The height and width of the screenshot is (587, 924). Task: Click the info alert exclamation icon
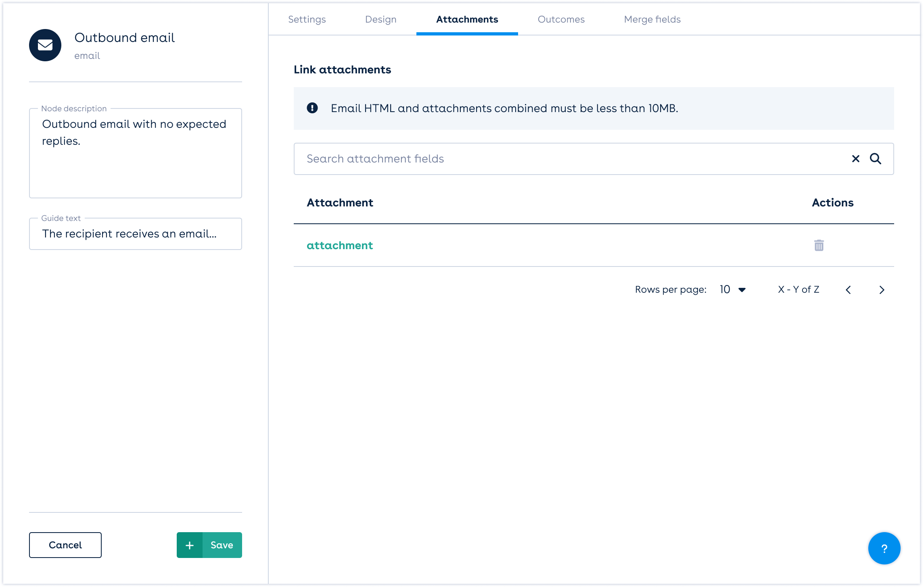312,108
